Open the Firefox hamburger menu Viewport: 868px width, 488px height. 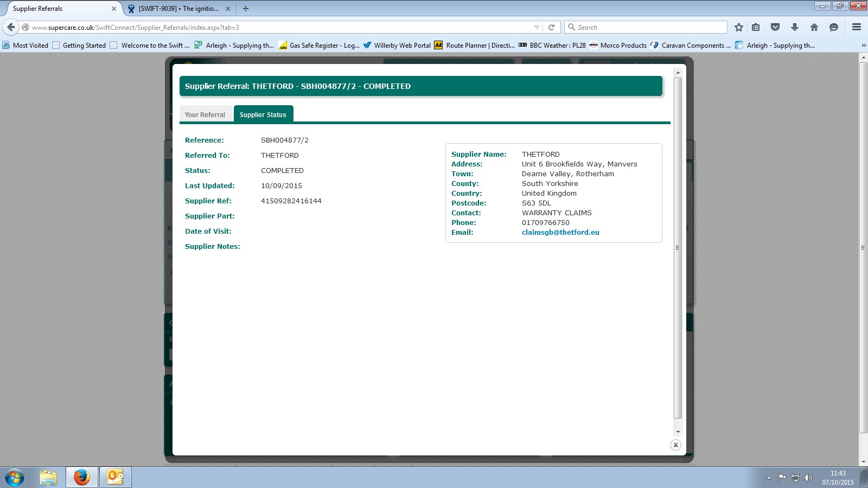pyautogui.click(x=857, y=27)
